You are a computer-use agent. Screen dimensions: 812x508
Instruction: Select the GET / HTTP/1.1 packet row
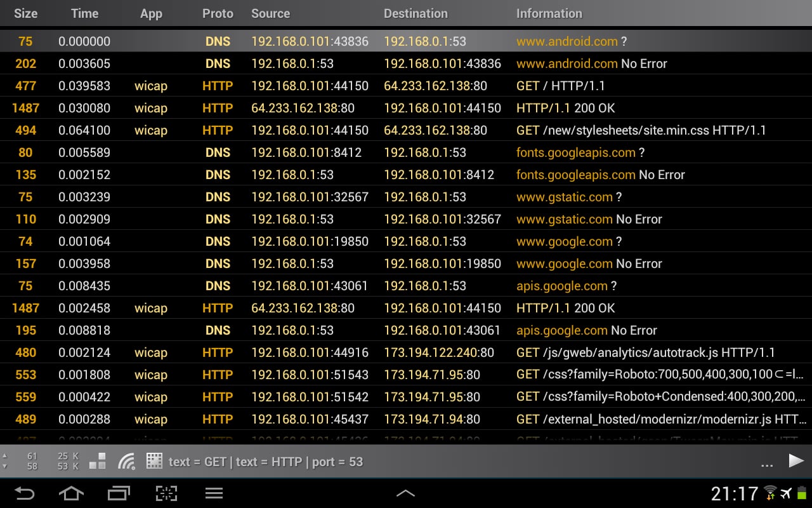406,86
